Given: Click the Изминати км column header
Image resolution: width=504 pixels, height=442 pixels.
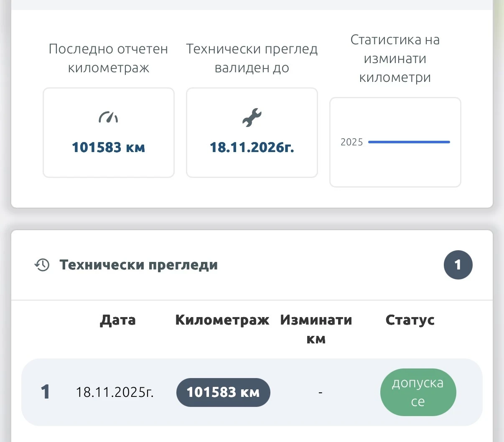Looking at the screenshot, I should click(x=316, y=329).
